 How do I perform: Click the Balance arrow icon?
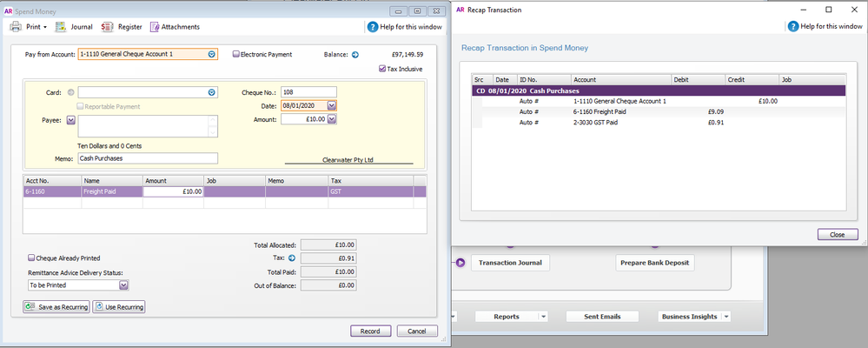(x=354, y=55)
